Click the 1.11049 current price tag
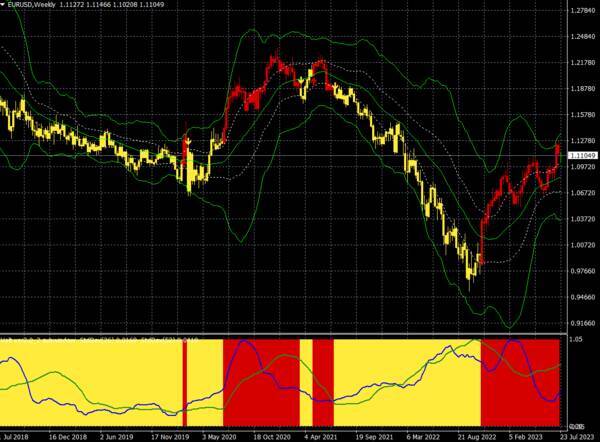Screen dimensions: 600x442 pos(583,155)
